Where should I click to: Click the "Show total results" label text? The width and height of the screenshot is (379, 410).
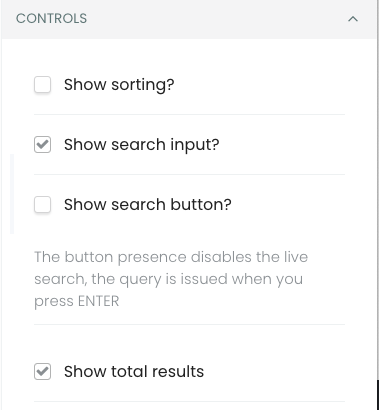point(134,371)
